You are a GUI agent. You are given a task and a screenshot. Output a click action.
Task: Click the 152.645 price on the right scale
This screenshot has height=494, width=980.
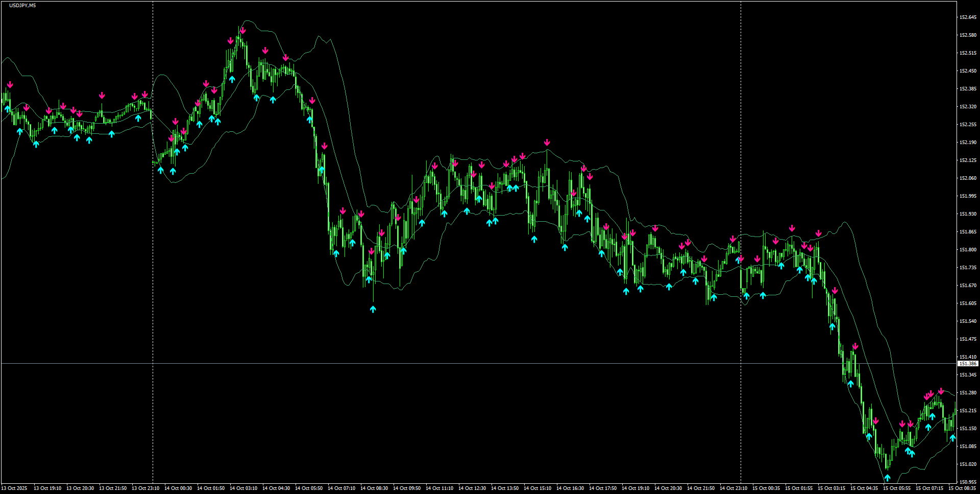[967, 16]
